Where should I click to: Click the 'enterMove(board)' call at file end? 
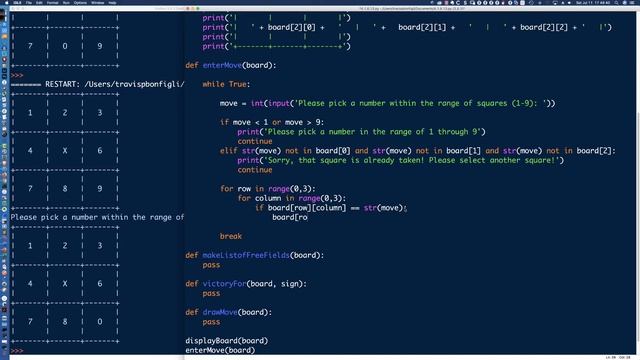(x=220, y=350)
